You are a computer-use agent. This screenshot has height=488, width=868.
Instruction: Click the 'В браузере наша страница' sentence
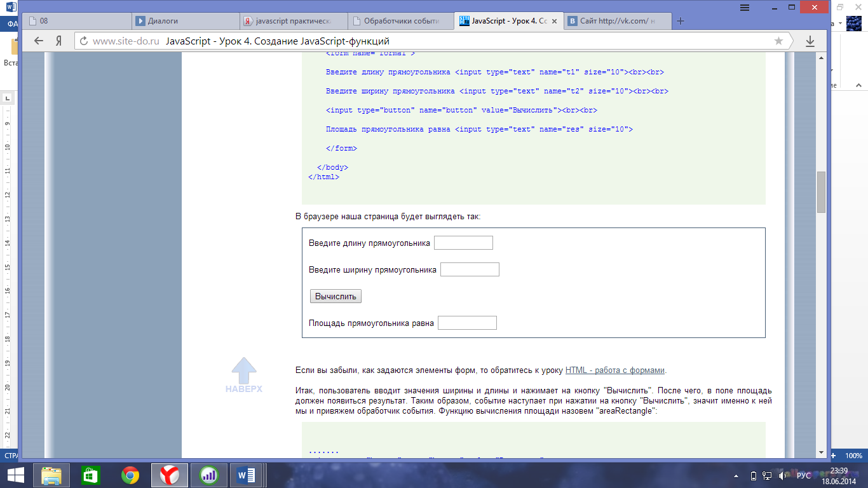(x=388, y=217)
